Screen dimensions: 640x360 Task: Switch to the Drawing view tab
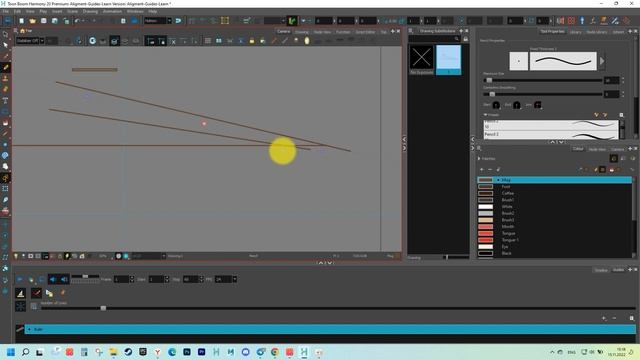point(302,32)
